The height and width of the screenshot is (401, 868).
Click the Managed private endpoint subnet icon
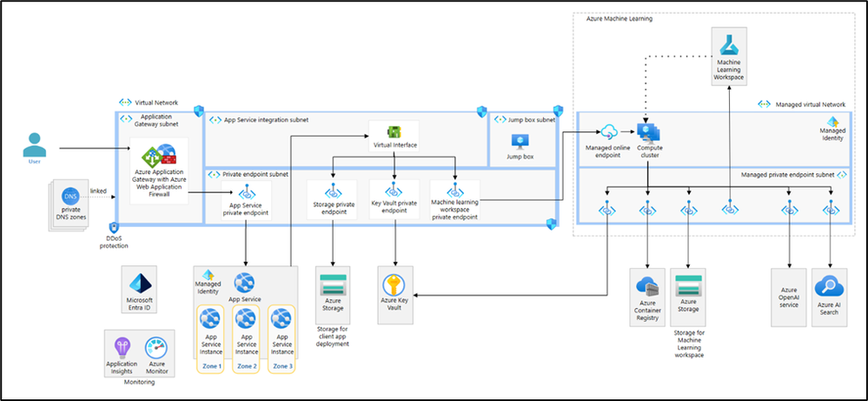843,175
